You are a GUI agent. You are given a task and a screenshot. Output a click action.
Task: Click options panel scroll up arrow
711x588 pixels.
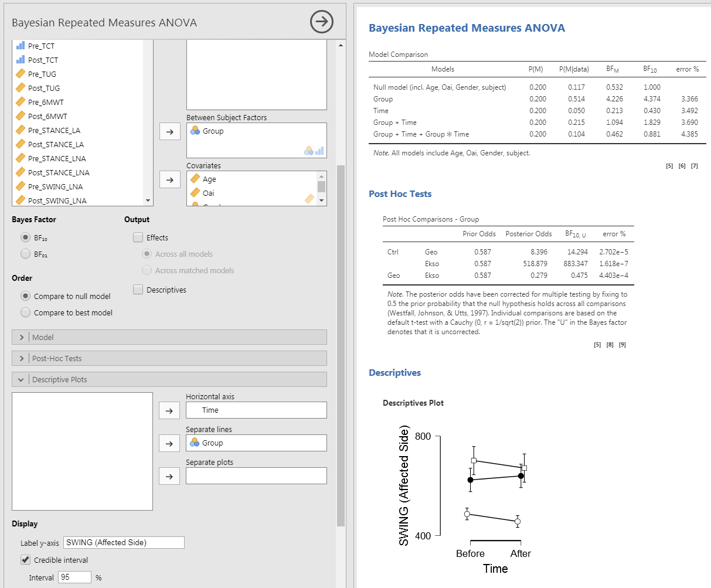point(341,45)
